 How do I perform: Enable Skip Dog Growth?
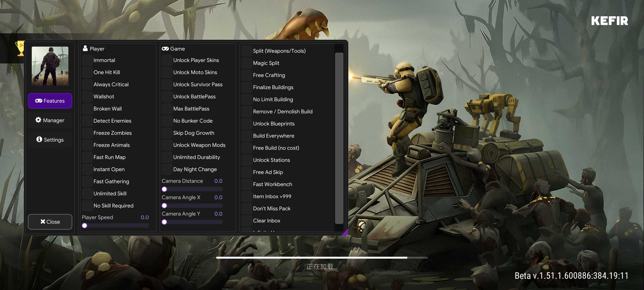coord(167,133)
